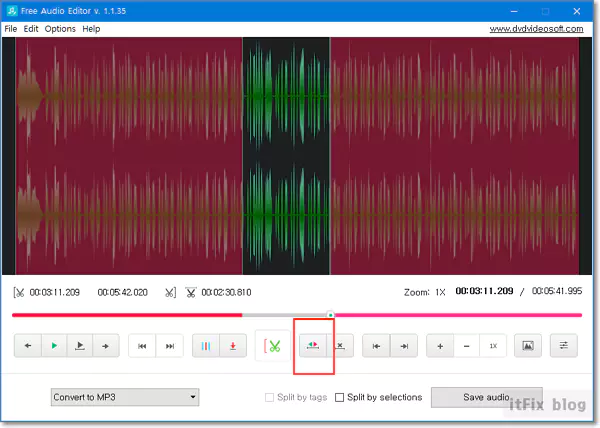Start playback with the green play button

point(54,346)
